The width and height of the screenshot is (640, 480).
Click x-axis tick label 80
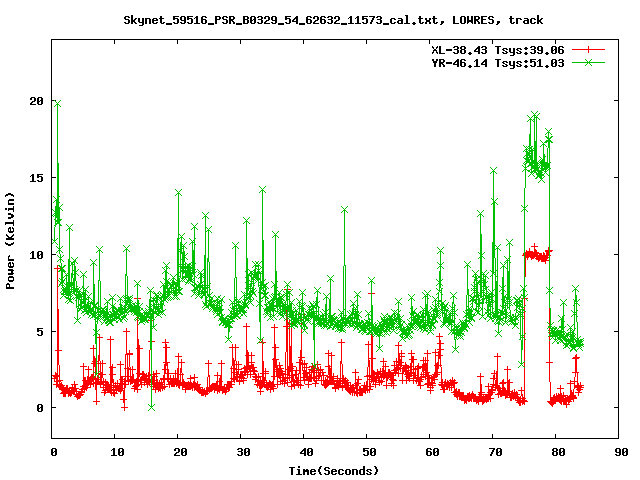(x=558, y=452)
